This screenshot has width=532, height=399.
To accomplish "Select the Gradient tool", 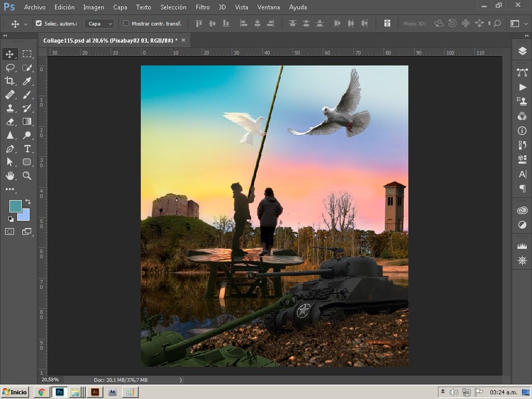I will coord(27,122).
